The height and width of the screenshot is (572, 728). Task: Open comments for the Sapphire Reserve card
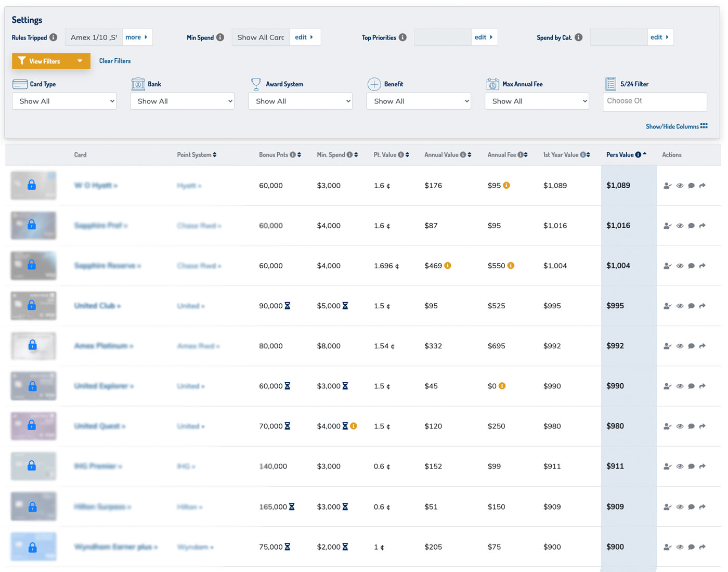tap(691, 266)
